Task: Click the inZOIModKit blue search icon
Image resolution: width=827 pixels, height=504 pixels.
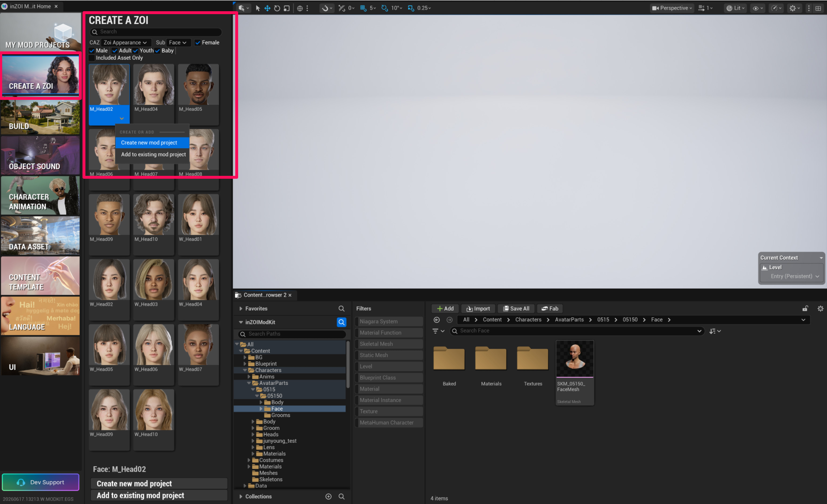Action: 341,322
